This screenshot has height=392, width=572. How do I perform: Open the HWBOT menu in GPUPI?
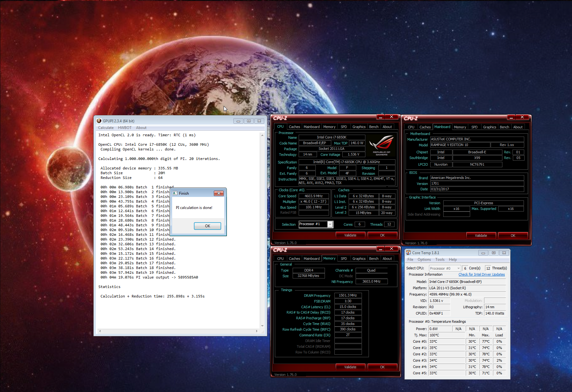(125, 128)
